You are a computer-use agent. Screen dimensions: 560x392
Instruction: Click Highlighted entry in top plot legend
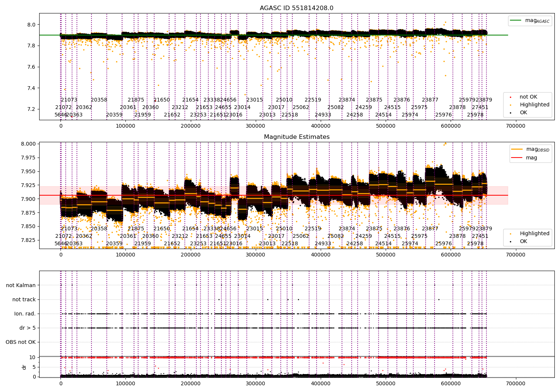coord(530,105)
